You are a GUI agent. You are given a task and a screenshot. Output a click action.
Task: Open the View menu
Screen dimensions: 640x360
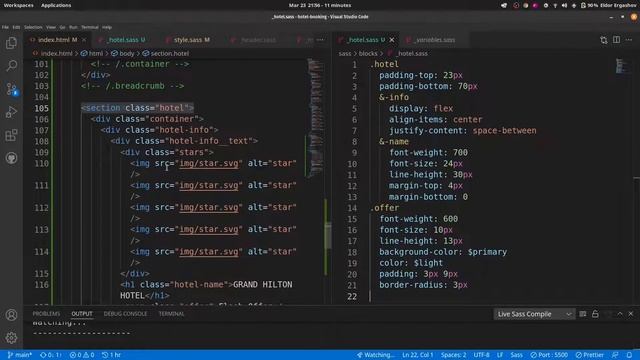[x=51, y=27]
